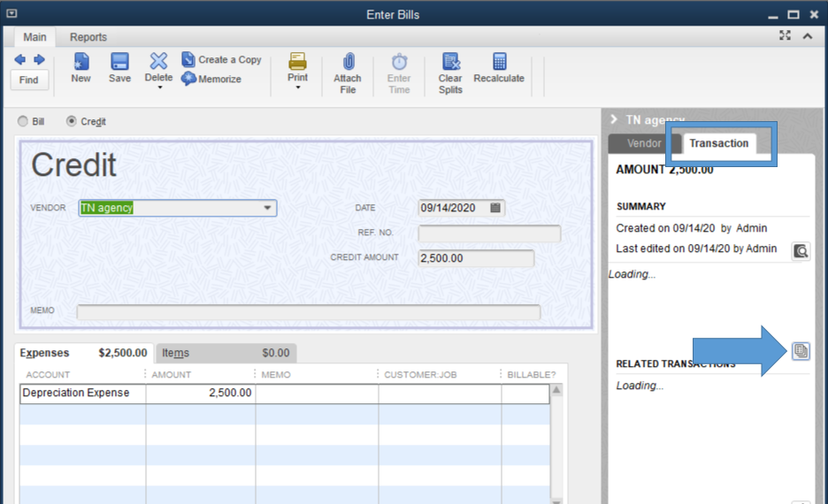Open the date calendar picker
This screenshot has height=504, width=828.
[495, 208]
